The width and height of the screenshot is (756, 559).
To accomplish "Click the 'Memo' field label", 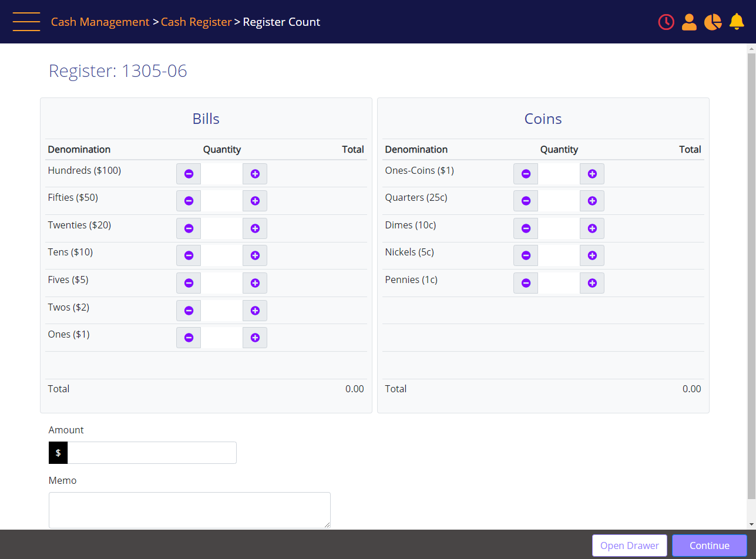I will [x=63, y=480].
